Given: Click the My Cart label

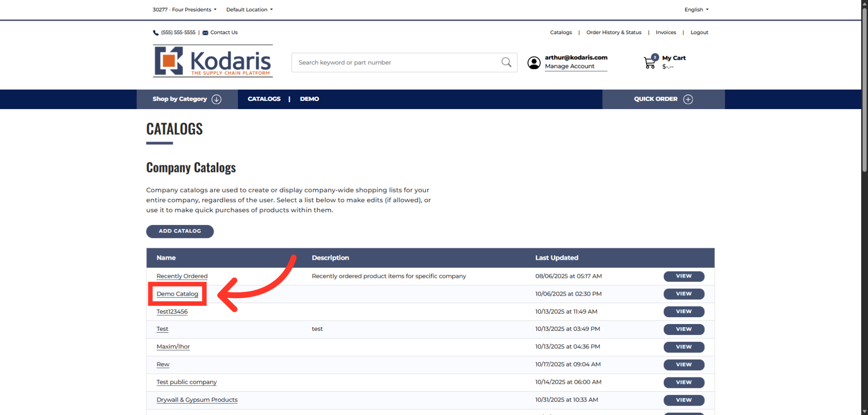Looking at the screenshot, I should point(674,58).
